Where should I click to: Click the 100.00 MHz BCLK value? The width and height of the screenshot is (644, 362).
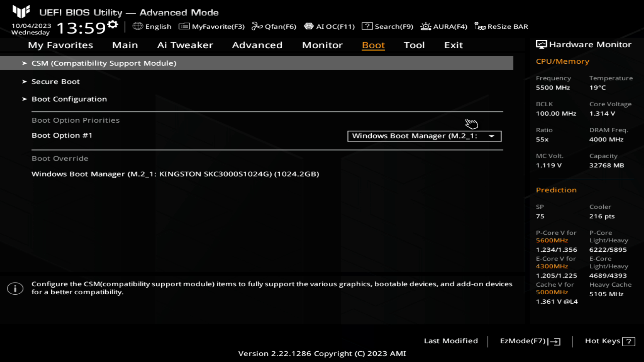[x=556, y=114]
